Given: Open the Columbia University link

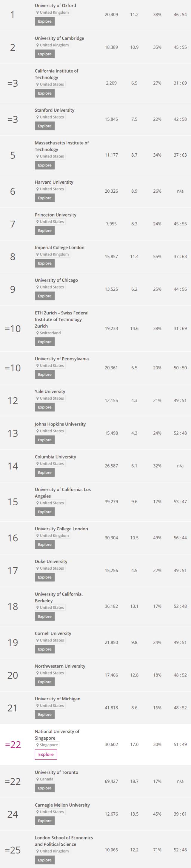Looking at the screenshot, I should click(55, 457).
